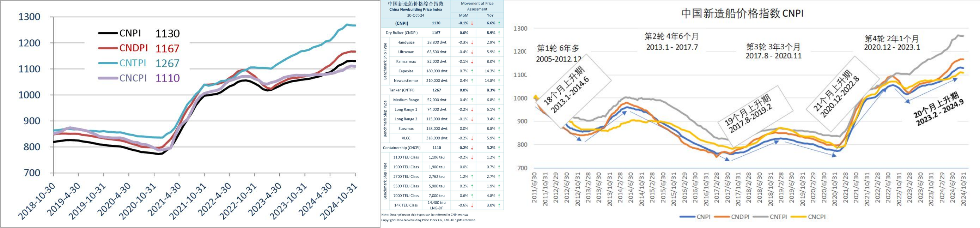Click the '1267' index value in the Tanker table row

437,90
